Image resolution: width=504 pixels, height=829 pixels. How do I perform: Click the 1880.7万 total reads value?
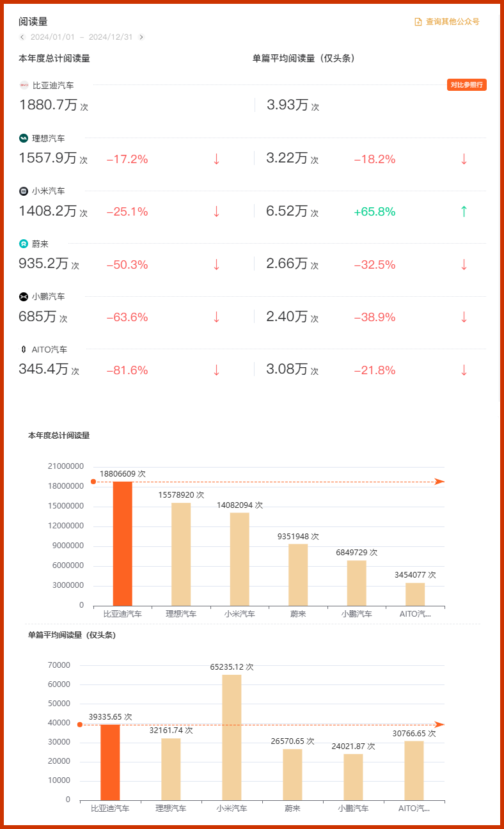pyautogui.click(x=49, y=105)
